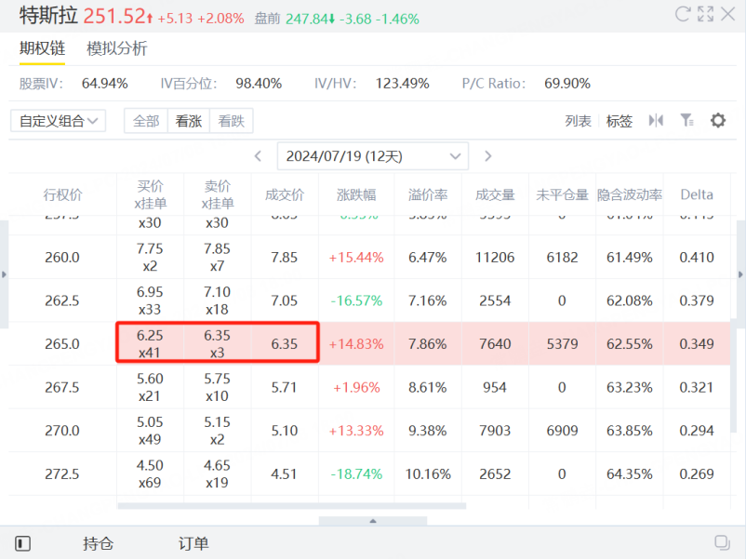This screenshot has height=560, width=746.
Task: Switch to 标签 view
Action: (619, 121)
